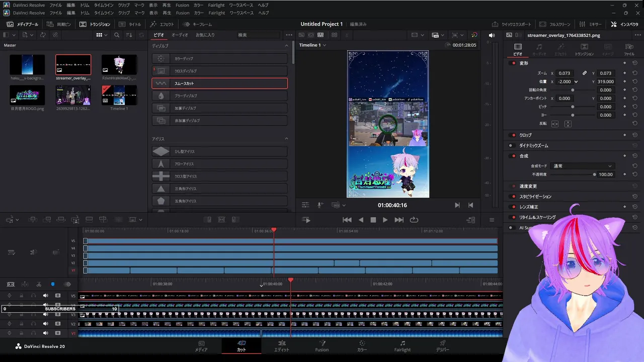This screenshot has height=362, width=644.
Task: Open the transition panel three-dot options menu
Action: (x=289, y=35)
